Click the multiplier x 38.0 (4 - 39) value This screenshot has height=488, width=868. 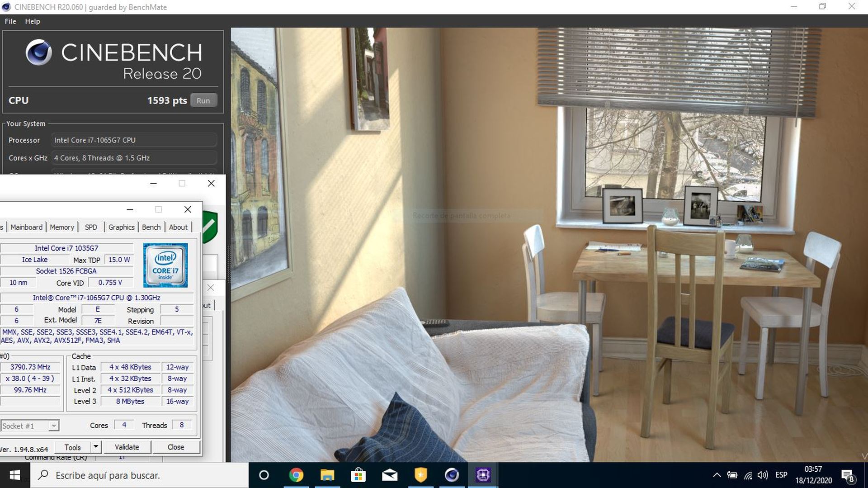(x=30, y=379)
